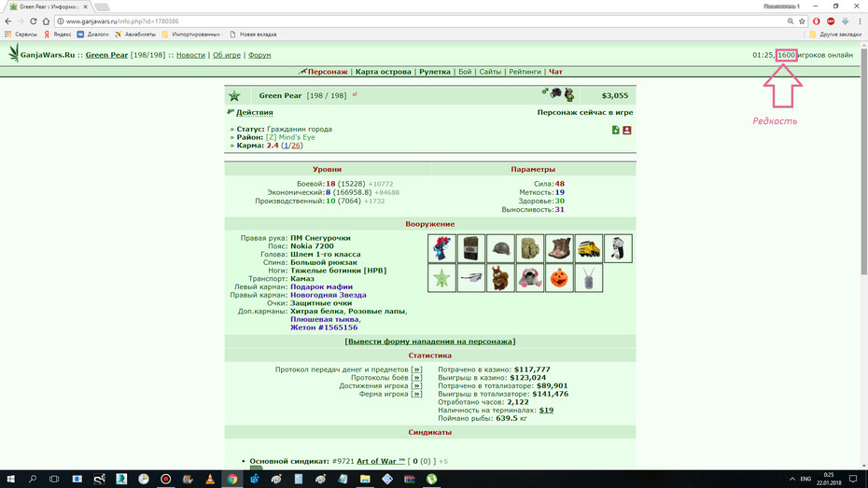Screen dimensions: 868x488
Task: Open the Windows Start menu
Action: click(x=10, y=480)
